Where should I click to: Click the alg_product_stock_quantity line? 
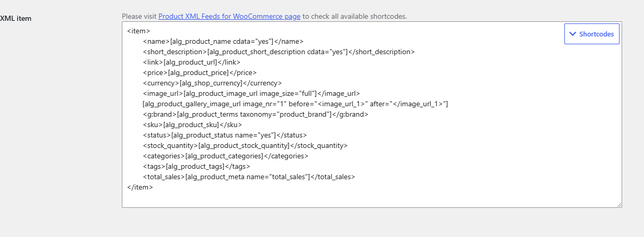click(x=245, y=146)
